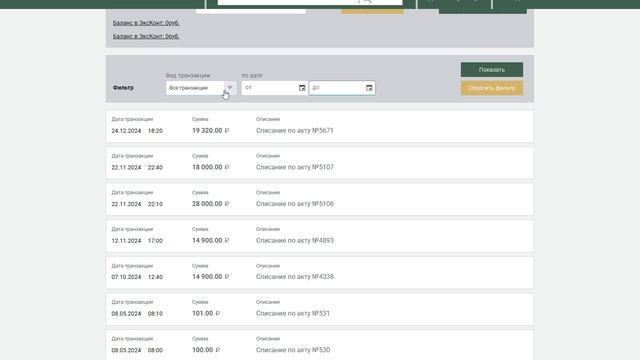This screenshot has height=360, width=640.
Task: Select description Списание по акту №4893
Action: [295, 240]
